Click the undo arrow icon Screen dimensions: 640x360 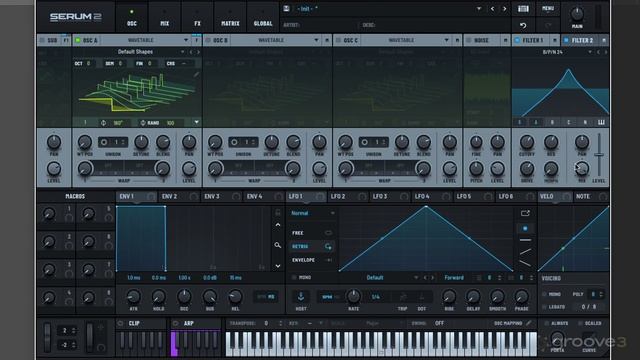(x=523, y=26)
